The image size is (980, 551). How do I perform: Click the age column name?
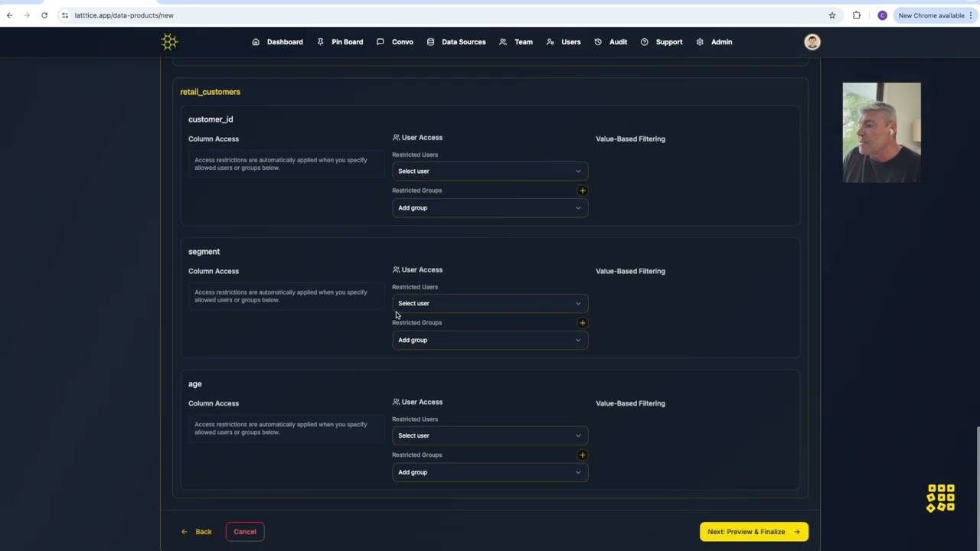coord(195,384)
